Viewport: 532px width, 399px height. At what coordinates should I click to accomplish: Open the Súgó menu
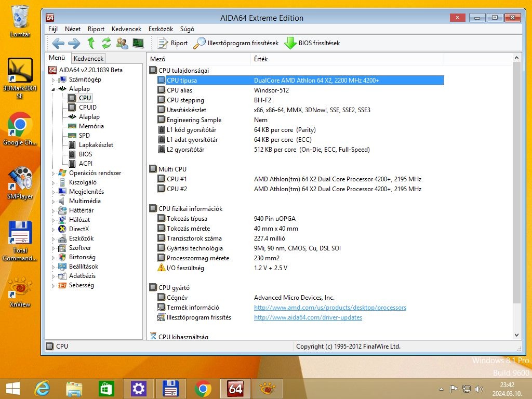tap(187, 29)
